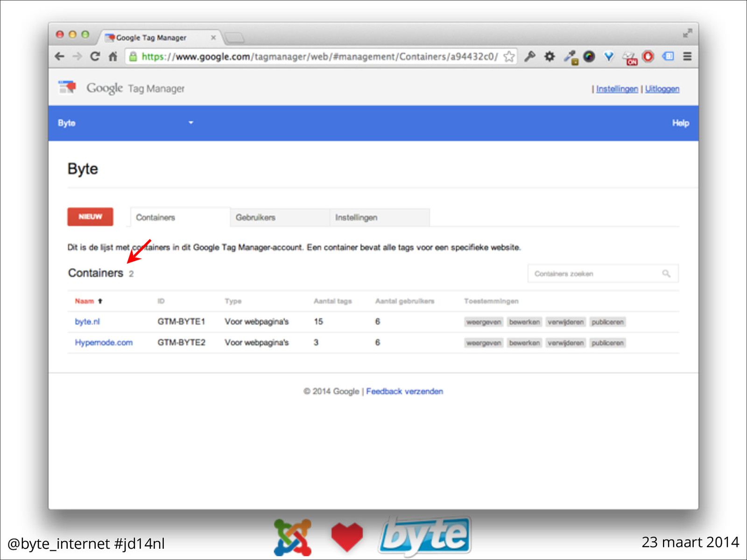
Task: Click the red circular extension icon
Action: [648, 56]
